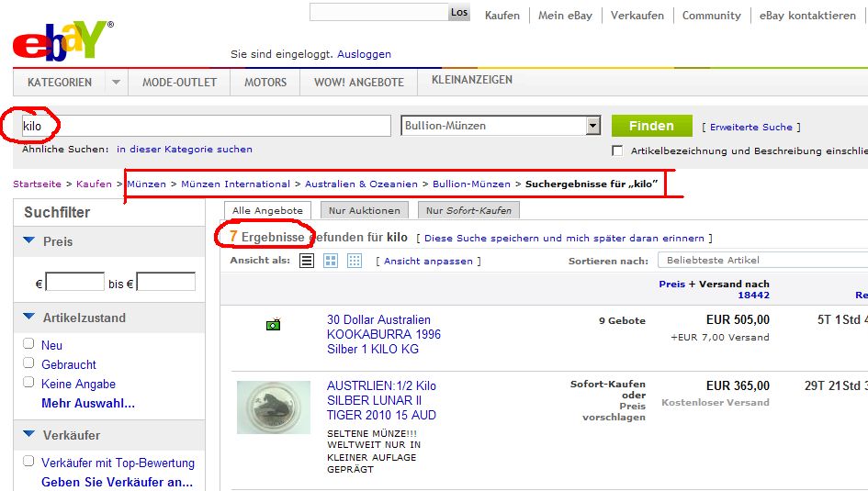The image size is (868, 491).
Task: Select gallery grid view icon
Action: (x=331, y=261)
